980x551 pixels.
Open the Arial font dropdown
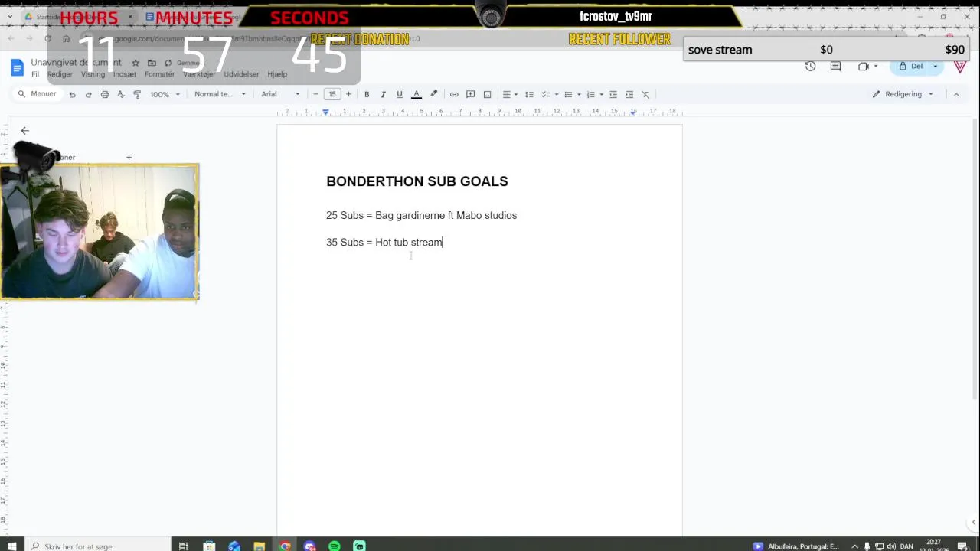[x=280, y=94]
